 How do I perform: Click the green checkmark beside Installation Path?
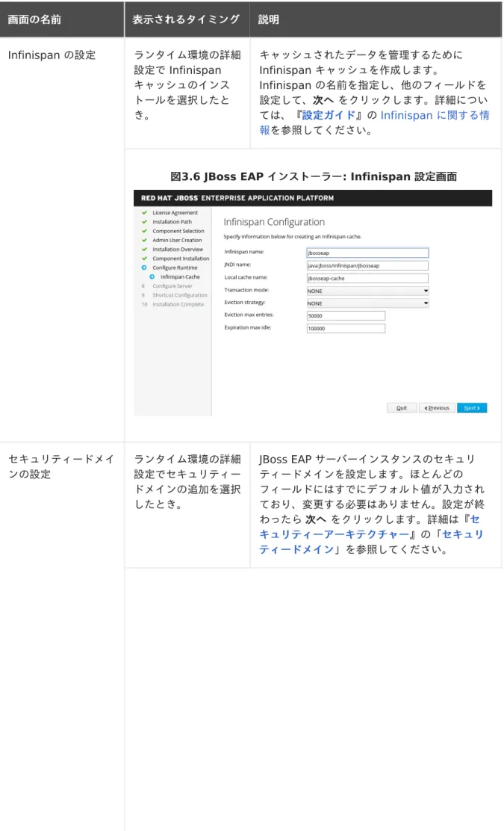144,222
